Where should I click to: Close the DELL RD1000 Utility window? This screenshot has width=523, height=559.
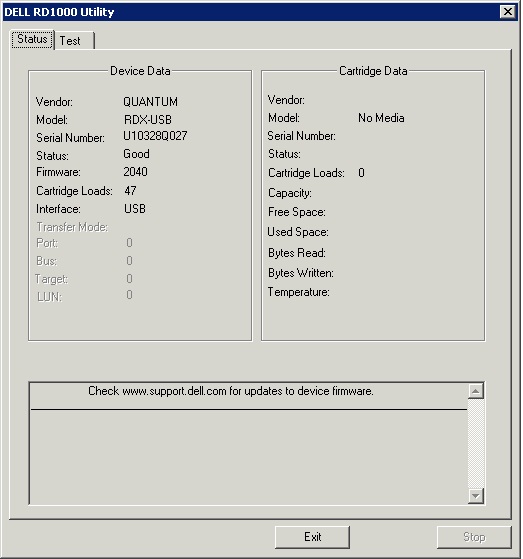click(508, 12)
